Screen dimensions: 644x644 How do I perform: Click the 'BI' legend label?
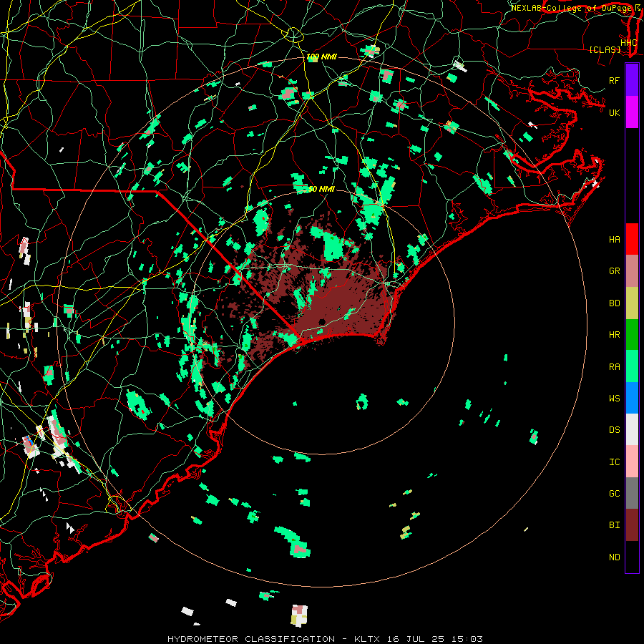(614, 525)
